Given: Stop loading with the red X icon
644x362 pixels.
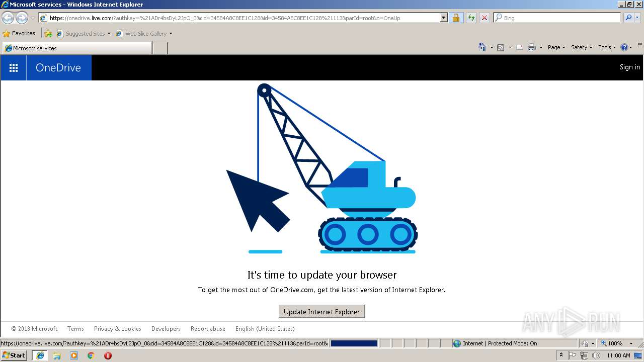Looking at the screenshot, I should click(484, 18).
